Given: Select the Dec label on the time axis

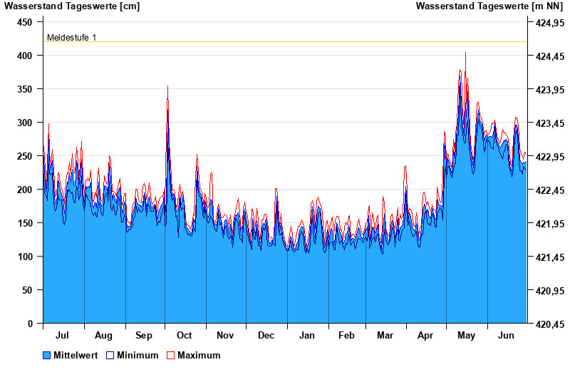Looking at the screenshot, I should pos(266,335).
